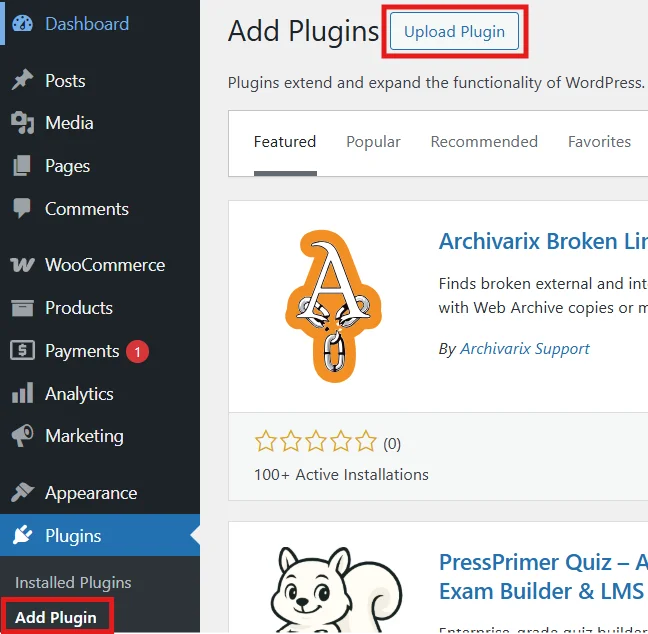Click the 'Plugins extend and expand' description text
Image resolution: width=648 pixels, height=634 pixels.
[436, 83]
